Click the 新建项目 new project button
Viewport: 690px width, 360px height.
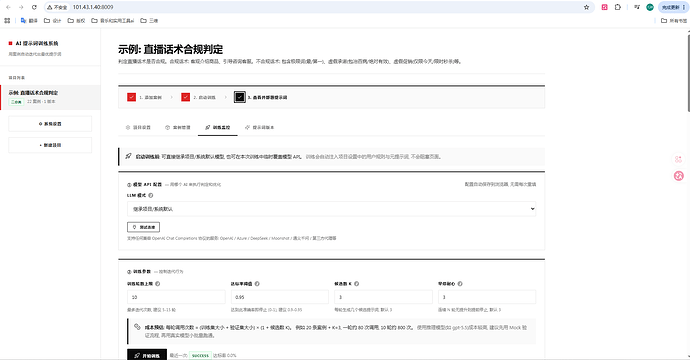[50, 145]
